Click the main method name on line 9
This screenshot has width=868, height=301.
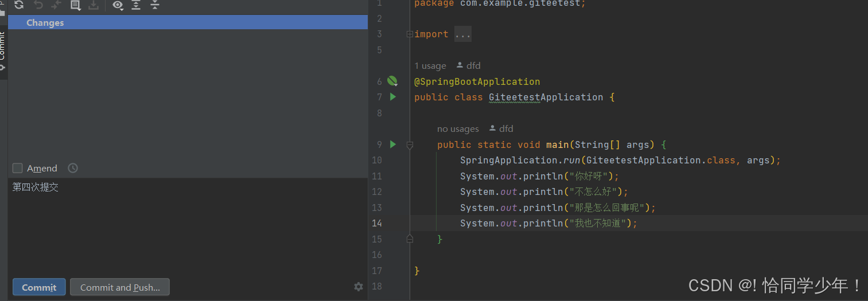click(557, 145)
